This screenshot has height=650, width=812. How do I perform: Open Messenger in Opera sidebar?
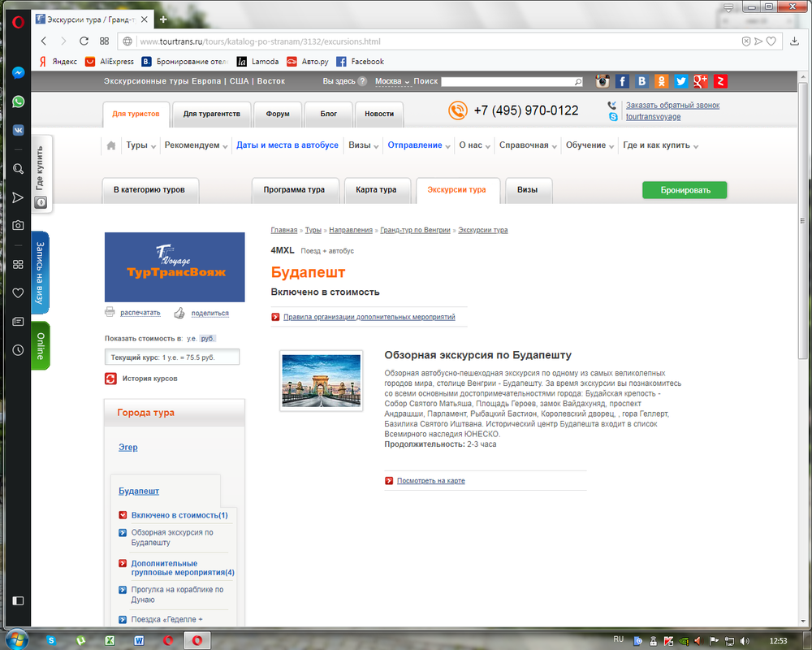coord(18,73)
